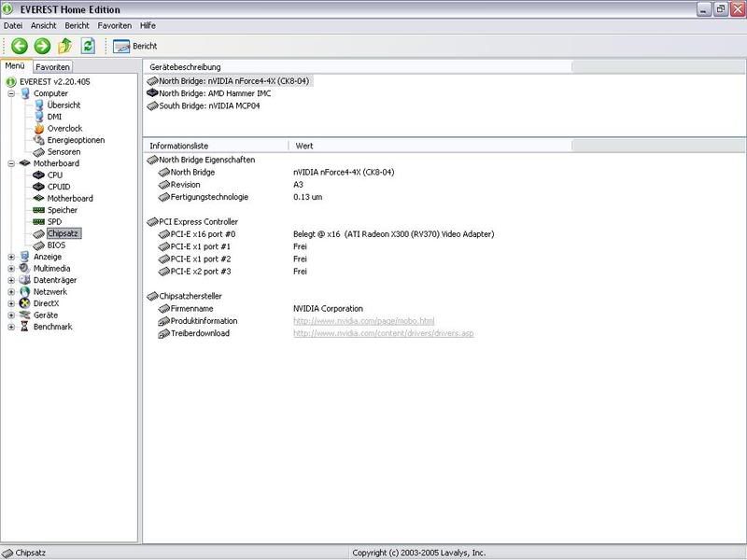This screenshot has height=560, width=747.
Task: Click the Datenträger drive icon
Action: click(25, 280)
